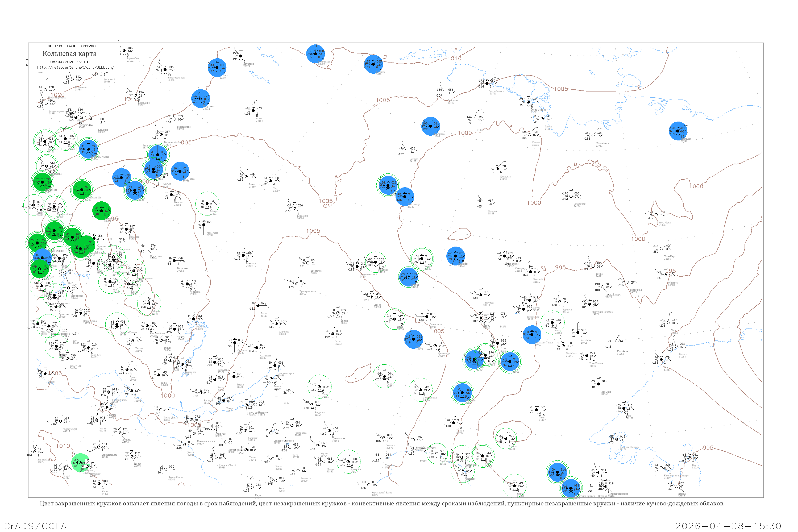Select the green-ringed Бомнак station
The image size is (798, 532).
pos(506,438)
